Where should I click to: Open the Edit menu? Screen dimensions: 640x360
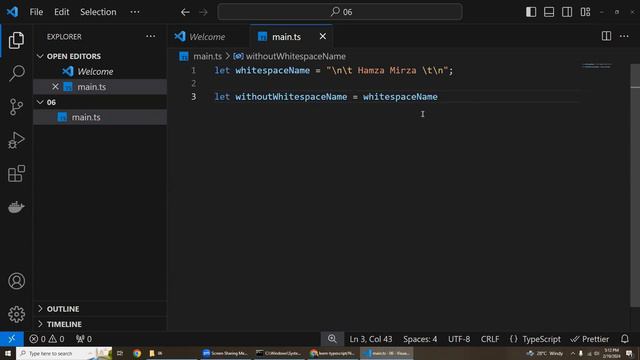(x=62, y=12)
